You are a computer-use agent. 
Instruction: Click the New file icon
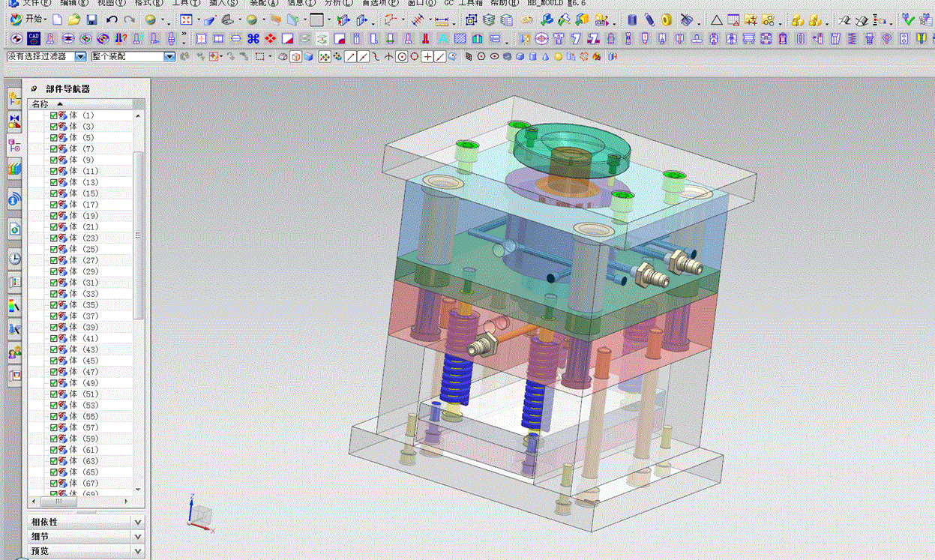tap(57, 19)
